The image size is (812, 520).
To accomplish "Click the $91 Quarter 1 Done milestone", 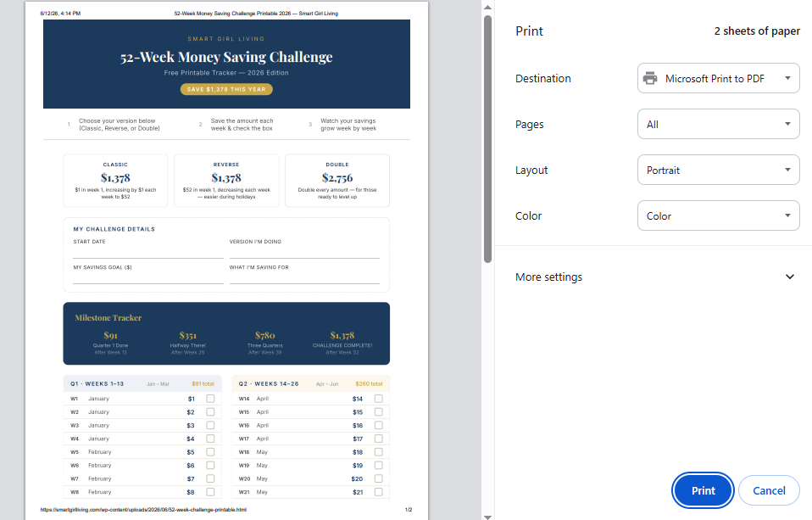I will coord(110,343).
